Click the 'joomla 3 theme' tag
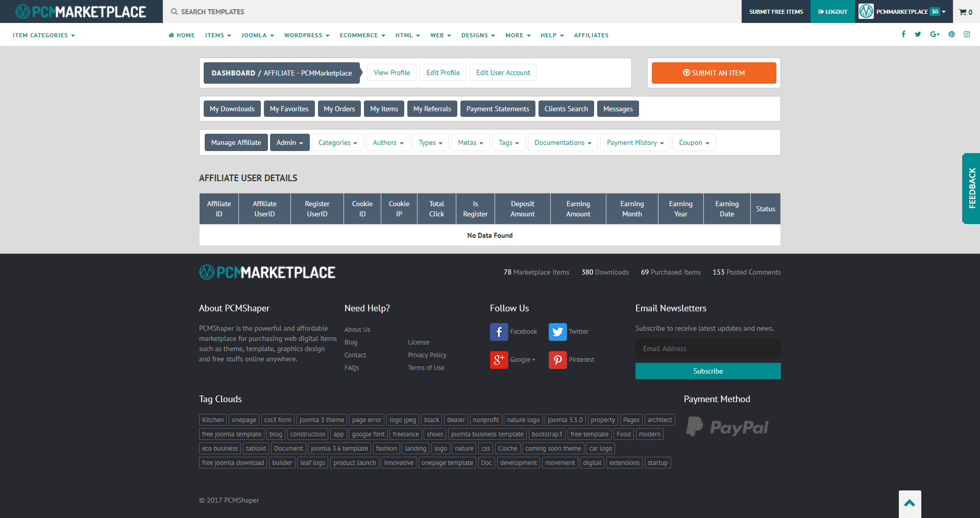The image size is (980, 518). [322, 420]
